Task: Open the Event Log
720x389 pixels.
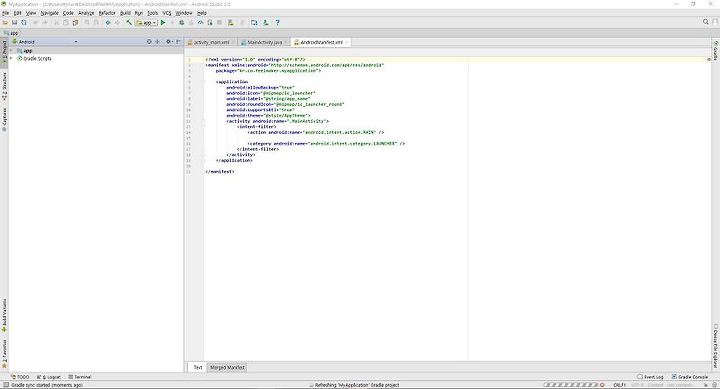Action: (x=650, y=377)
